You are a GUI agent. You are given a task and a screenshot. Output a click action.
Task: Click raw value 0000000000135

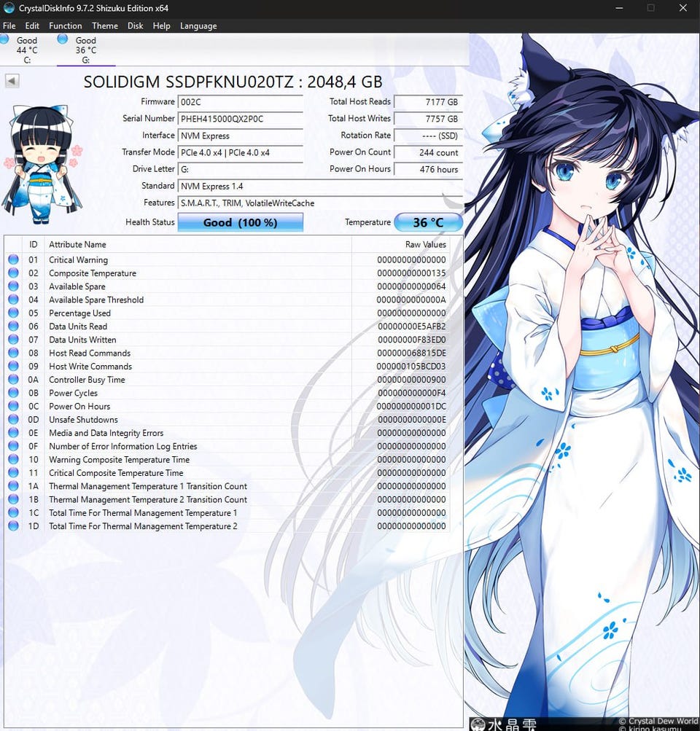[411, 273]
